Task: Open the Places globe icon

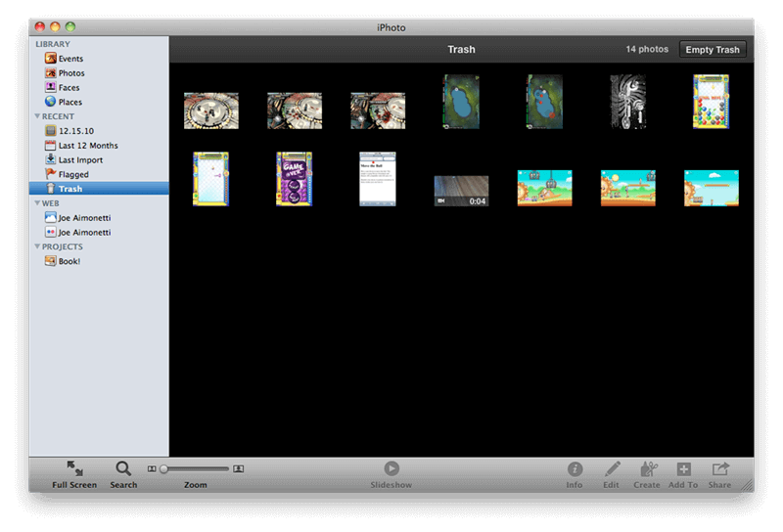Action: [51, 102]
